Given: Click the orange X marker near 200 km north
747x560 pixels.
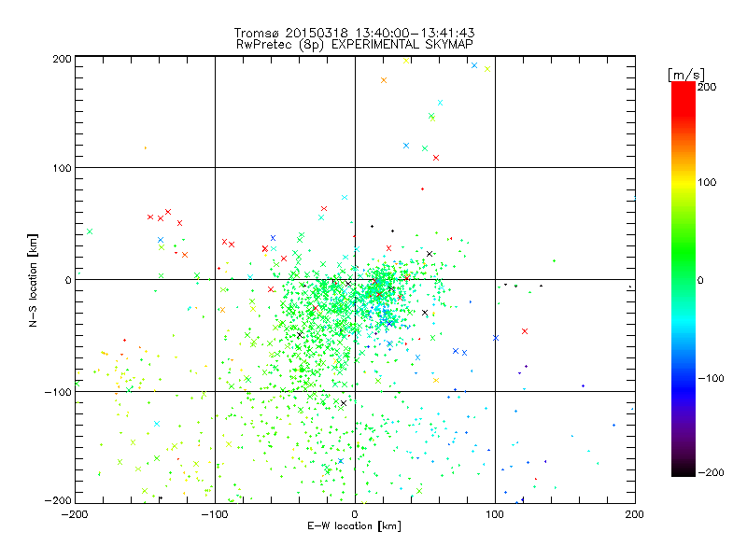Looking at the screenshot, I should [384, 80].
